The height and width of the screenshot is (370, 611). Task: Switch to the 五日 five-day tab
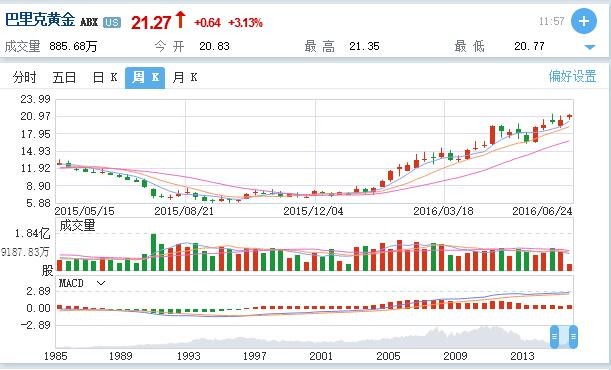64,78
